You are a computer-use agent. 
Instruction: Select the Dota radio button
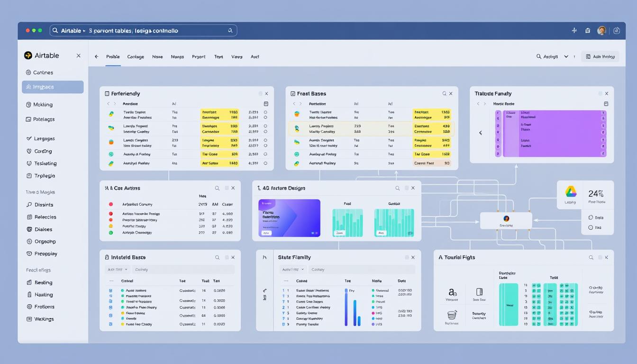[x=591, y=218]
